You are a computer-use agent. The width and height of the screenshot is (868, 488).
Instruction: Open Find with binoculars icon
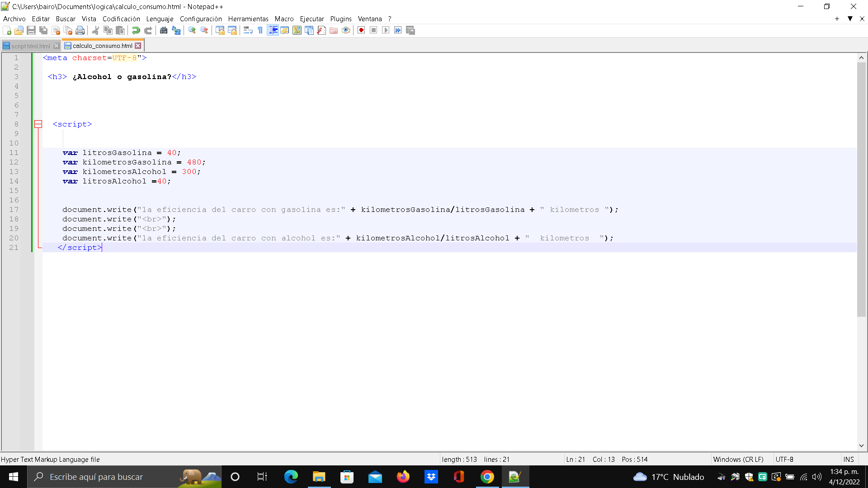[x=164, y=30]
